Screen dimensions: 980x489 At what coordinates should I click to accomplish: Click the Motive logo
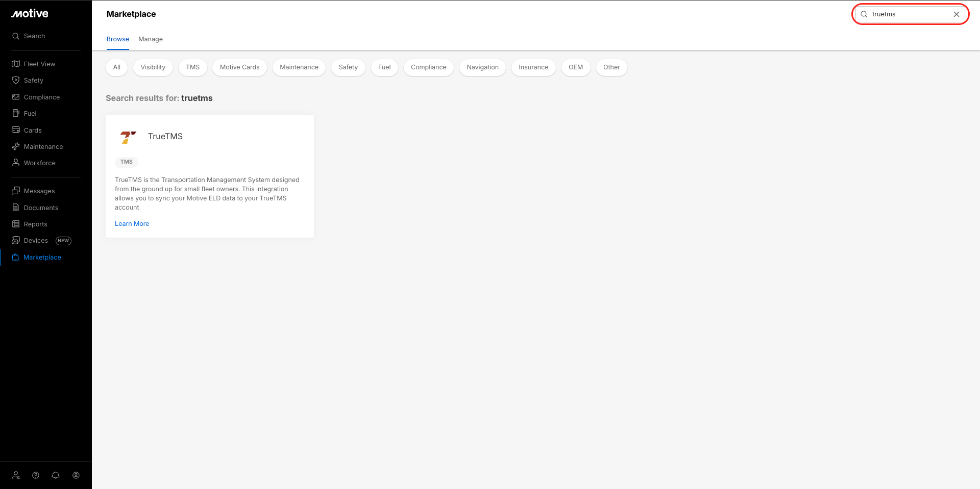point(30,14)
